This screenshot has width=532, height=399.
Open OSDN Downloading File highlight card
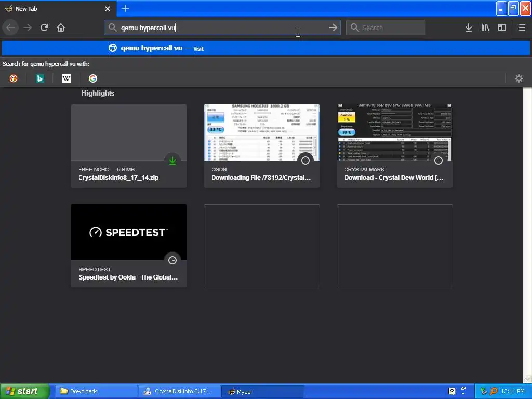tap(262, 146)
